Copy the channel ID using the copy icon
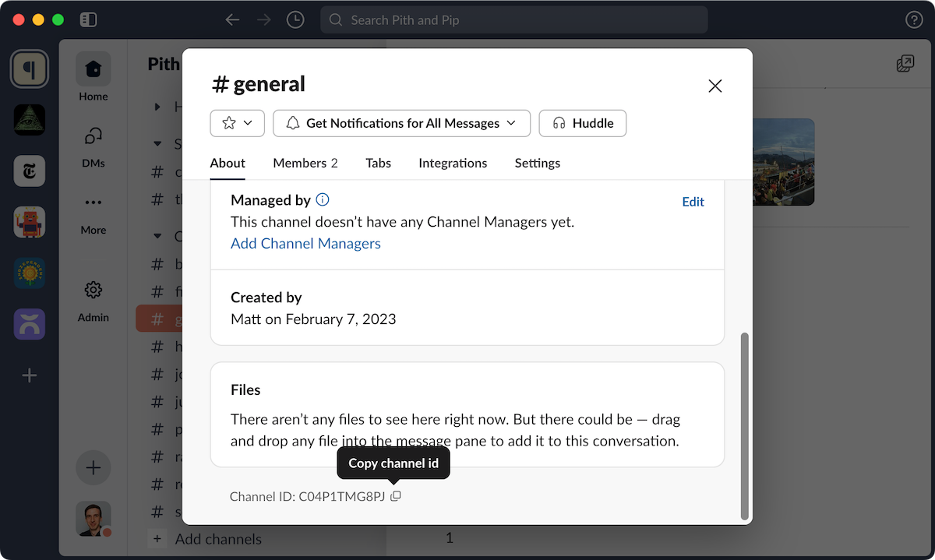This screenshot has width=935, height=560. 396,496
